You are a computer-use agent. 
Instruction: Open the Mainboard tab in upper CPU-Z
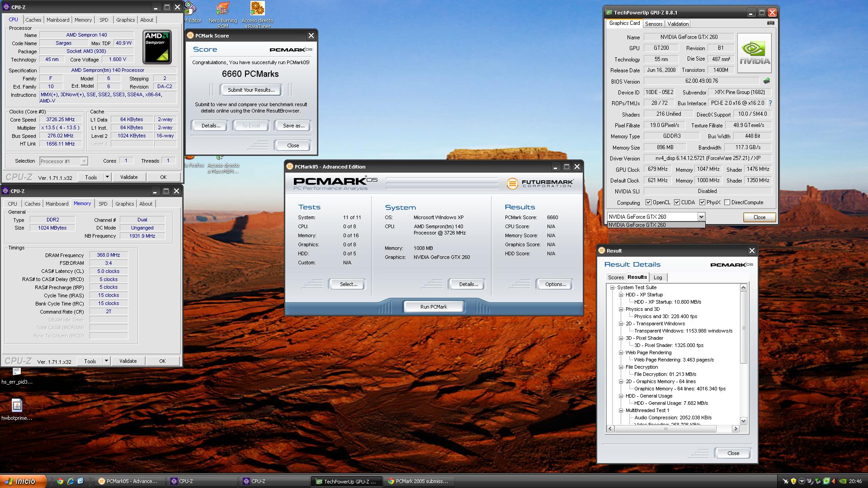58,20
